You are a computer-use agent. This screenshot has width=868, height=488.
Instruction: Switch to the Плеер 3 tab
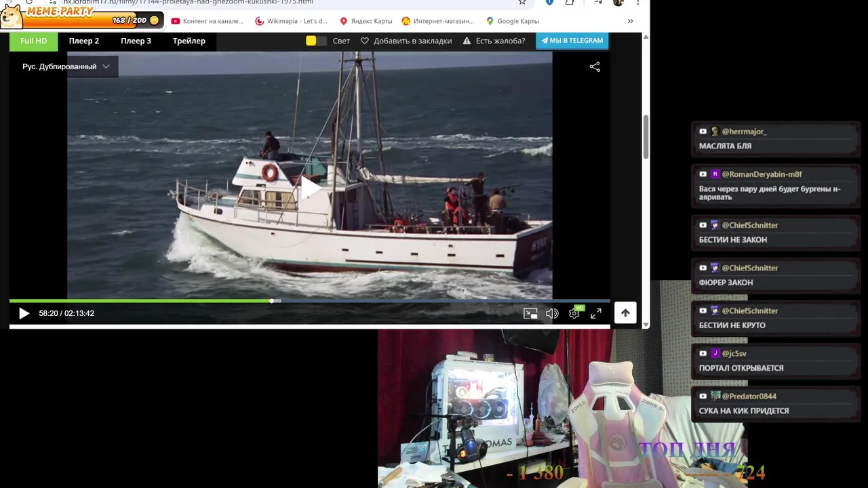(136, 41)
